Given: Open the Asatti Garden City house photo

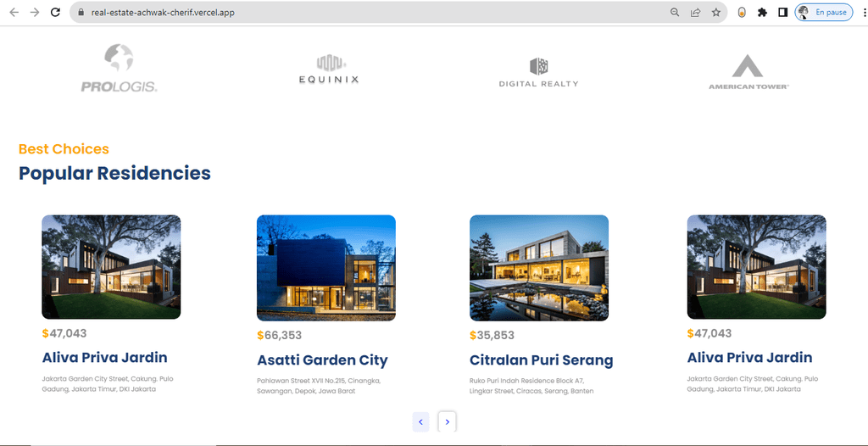Looking at the screenshot, I should (326, 268).
